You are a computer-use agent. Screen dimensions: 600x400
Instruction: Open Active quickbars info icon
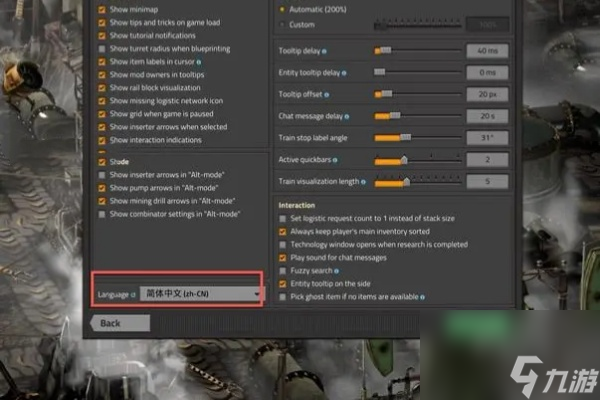click(x=335, y=160)
